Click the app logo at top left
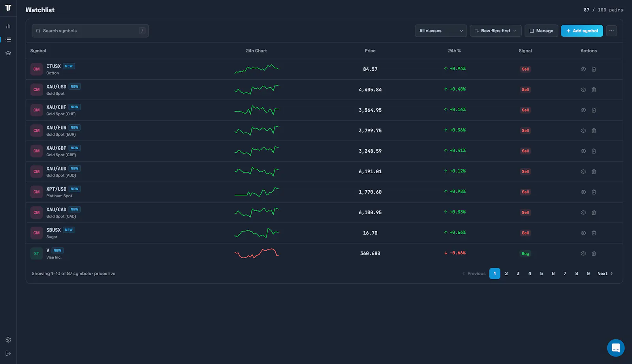 8,8
